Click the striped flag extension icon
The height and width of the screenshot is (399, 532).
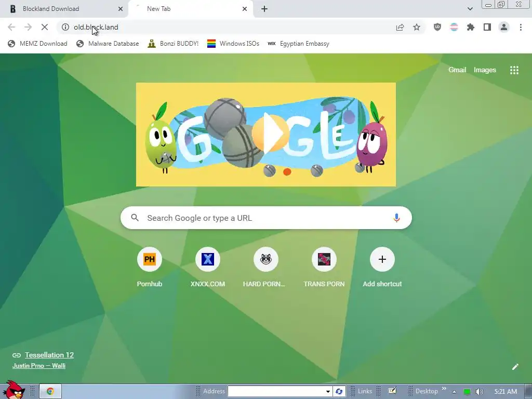454,27
